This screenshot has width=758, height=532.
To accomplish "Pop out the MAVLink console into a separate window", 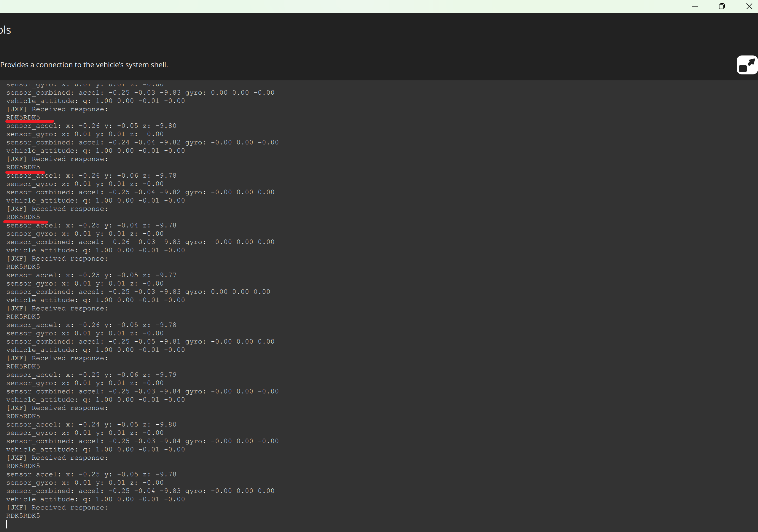I will [747, 65].
